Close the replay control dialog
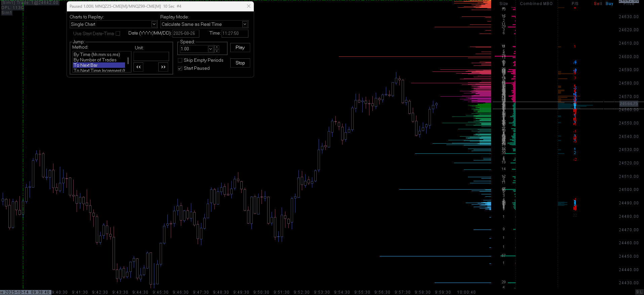This screenshot has width=644, height=295. tap(249, 6)
